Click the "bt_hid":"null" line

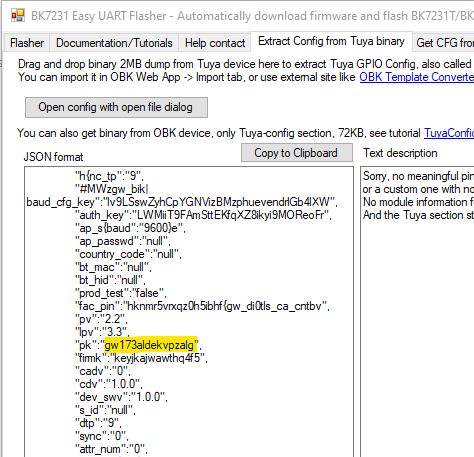pos(110,280)
